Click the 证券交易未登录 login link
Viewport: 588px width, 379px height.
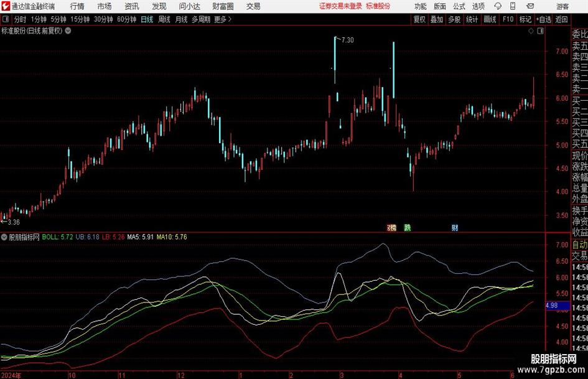pyautogui.click(x=341, y=6)
